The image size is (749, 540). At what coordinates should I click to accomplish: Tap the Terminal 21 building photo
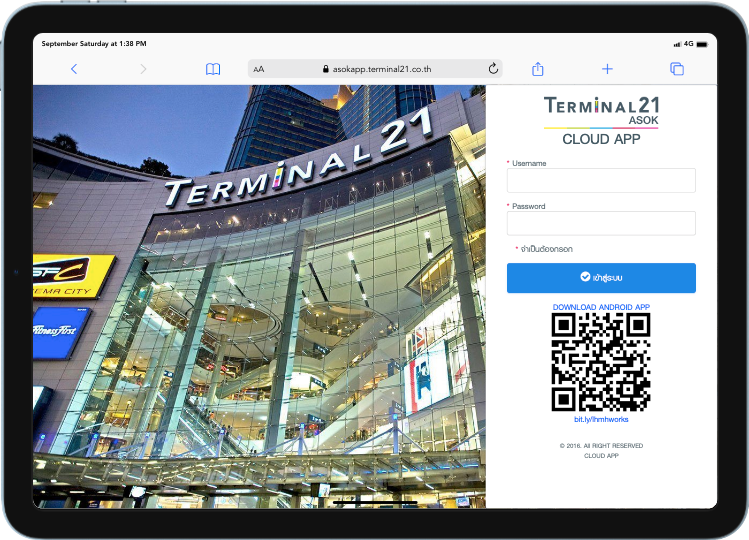[x=259, y=296]
